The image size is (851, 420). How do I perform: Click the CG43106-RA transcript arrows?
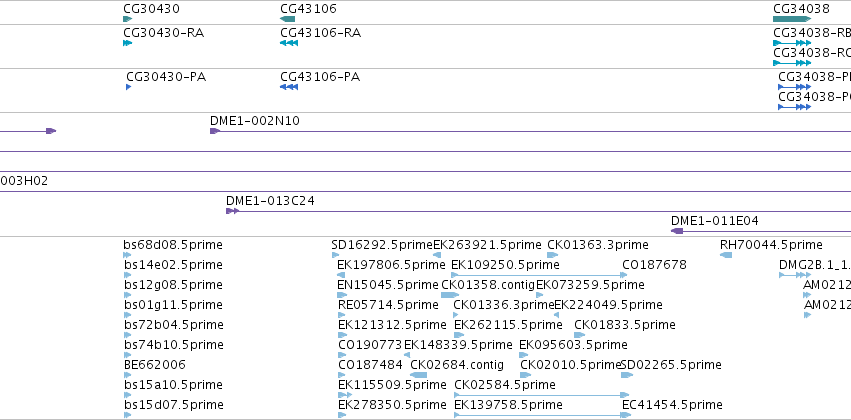[289, 43]
